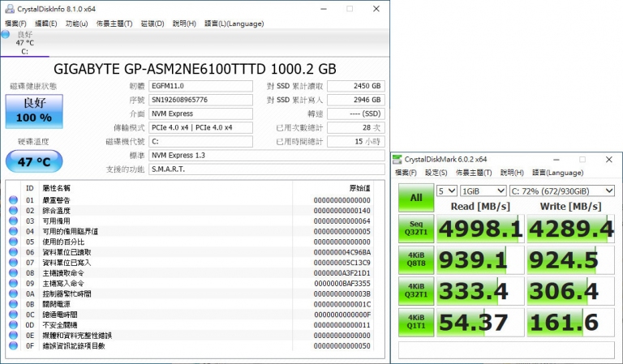
Task: Open 編輯(E) menu in CrystalDiskInfo
Action: (x=46, y=24)
